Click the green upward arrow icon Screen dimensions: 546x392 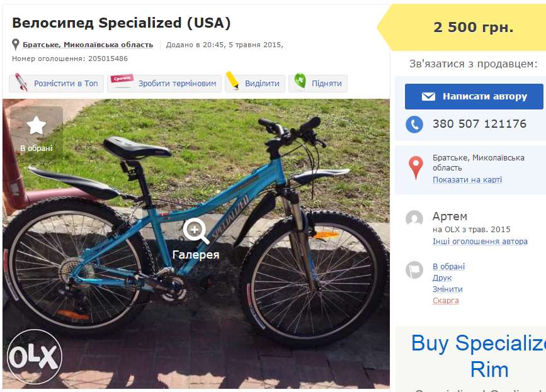(x=300, y=82)
